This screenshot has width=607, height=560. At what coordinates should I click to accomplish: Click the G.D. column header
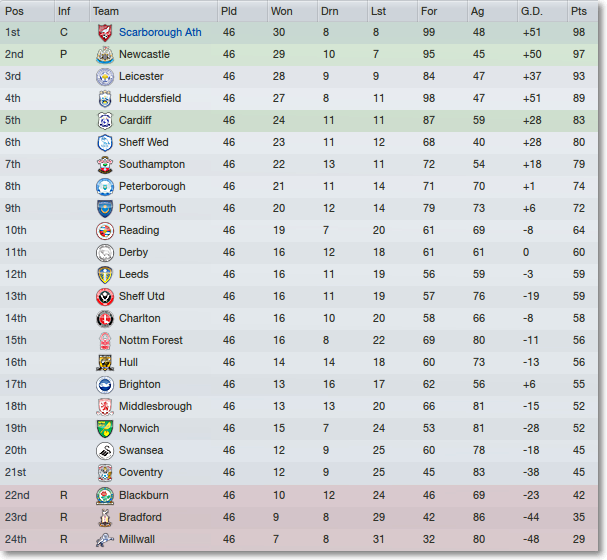pos(532,11)
